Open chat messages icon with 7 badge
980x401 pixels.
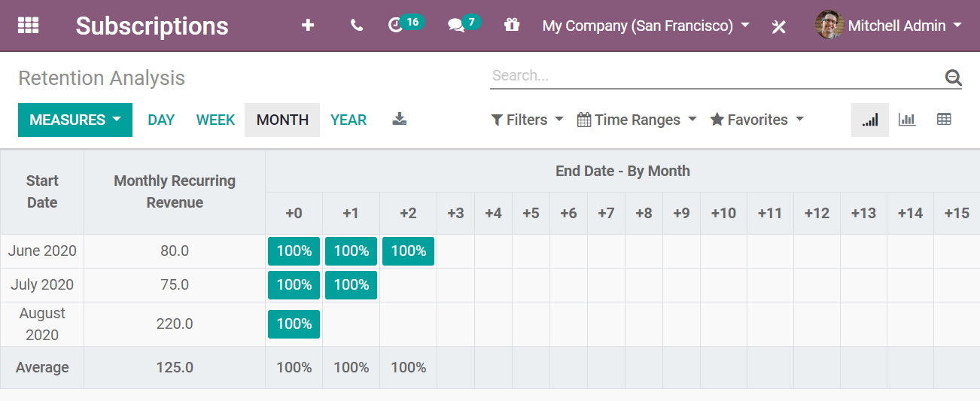pyautogui.click(x=456, y=26)
